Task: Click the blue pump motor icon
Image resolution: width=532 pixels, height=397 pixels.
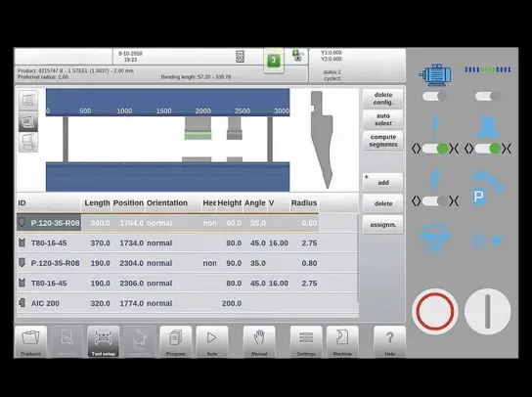Action: pyautogui.click(x=435, y=74)
